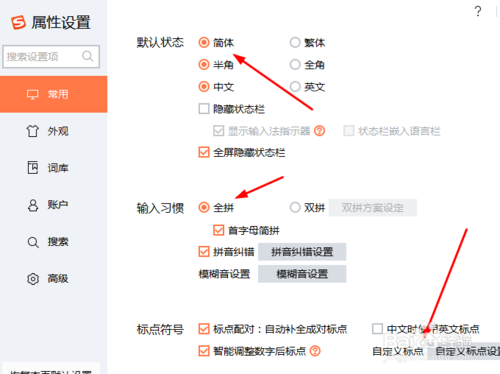The height and width of the screenshot is (374, 500).
Task: Click the 属性设置 title text
Action: click(61, 23)
